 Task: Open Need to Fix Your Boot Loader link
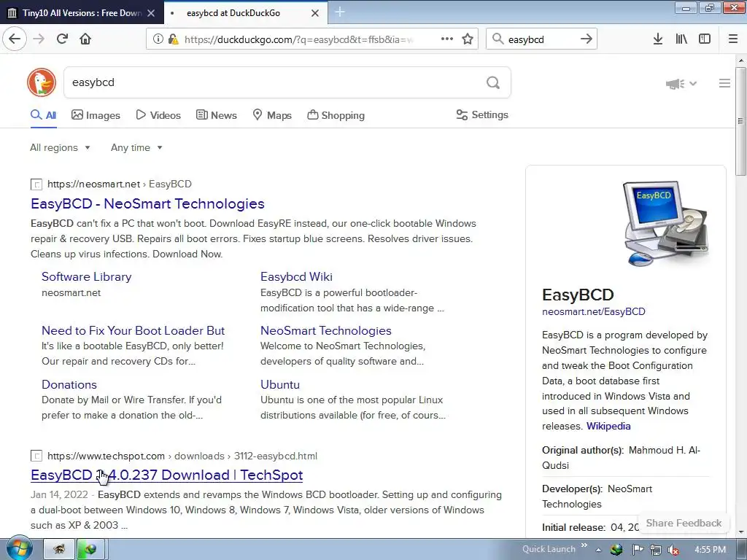pos(133,330)
